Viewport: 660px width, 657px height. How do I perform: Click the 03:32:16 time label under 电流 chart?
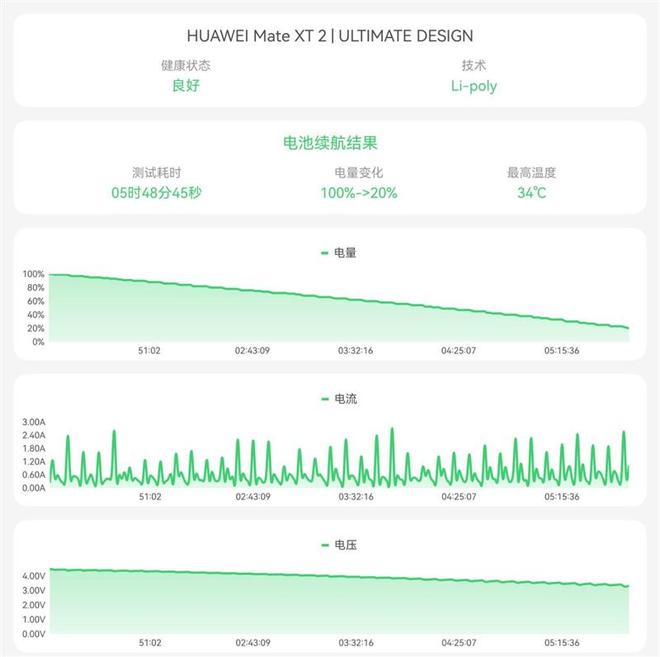point(356,497)
